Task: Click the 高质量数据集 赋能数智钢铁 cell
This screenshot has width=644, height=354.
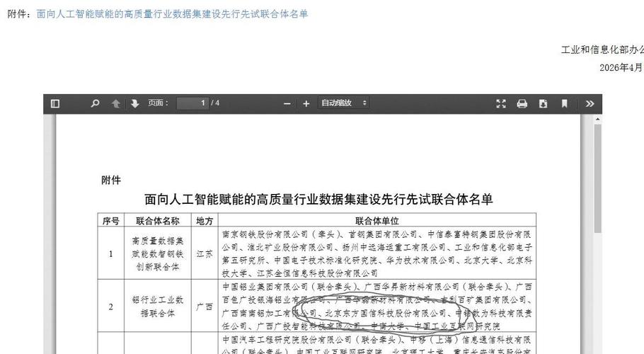Action: pyautogui.click(x=158, y=253)
